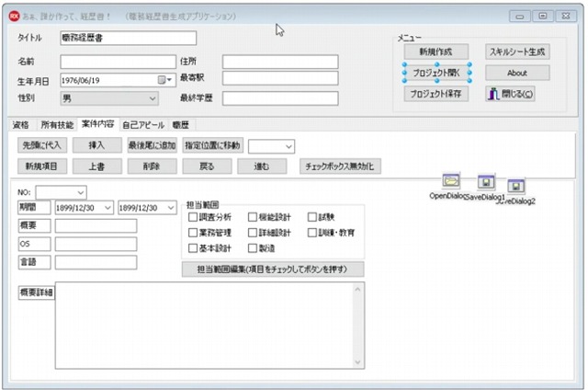Focus the 概要 text field
The image size is (588, 390).
[x=96, y=225]
